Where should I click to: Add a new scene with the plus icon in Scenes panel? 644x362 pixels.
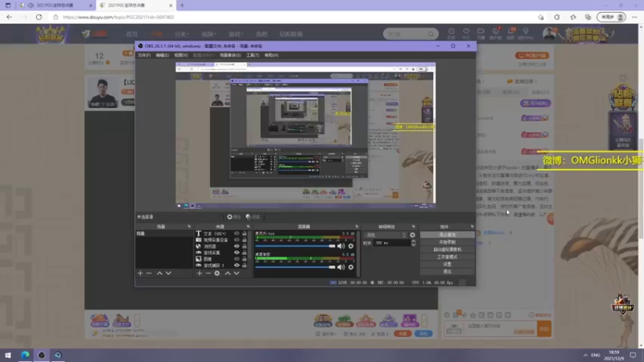[140, 274]
